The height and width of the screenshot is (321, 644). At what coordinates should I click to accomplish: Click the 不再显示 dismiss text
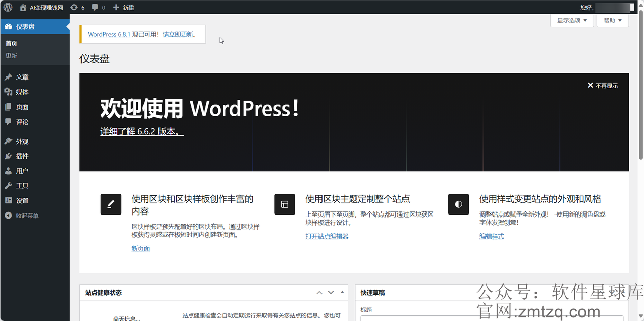pos(607,86)
